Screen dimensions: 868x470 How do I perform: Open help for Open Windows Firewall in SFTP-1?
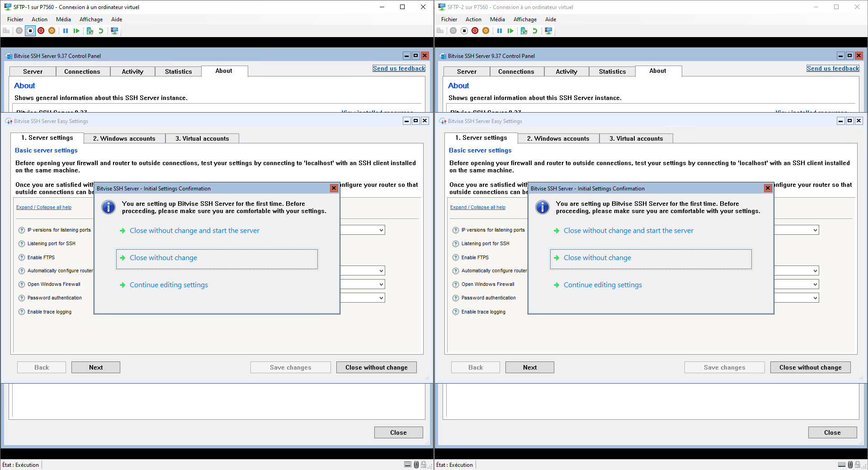pyautogui.click(x=22, y=285)
